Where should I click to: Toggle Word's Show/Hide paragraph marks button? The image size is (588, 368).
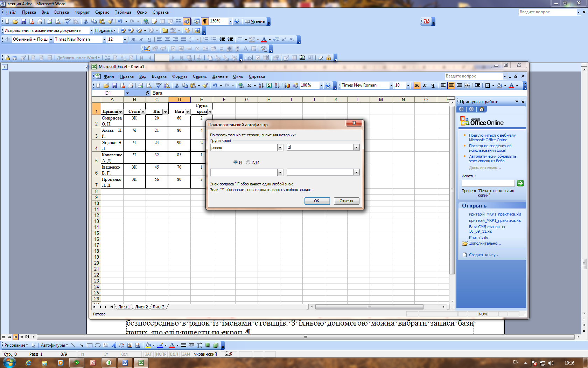pyautogui.click(x=205, y=21)
